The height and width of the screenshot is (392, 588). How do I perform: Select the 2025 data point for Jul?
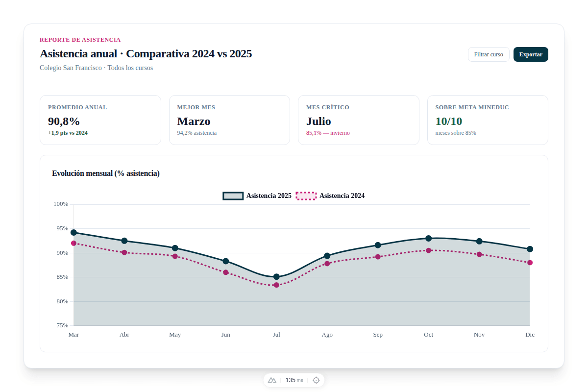coord(276,277)
